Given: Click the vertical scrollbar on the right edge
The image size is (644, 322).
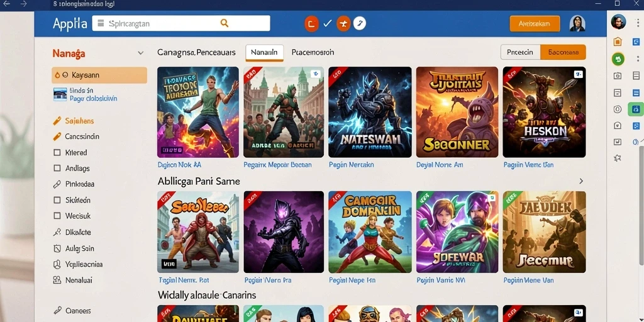Looking at the screenshot, I should [641, 206].
